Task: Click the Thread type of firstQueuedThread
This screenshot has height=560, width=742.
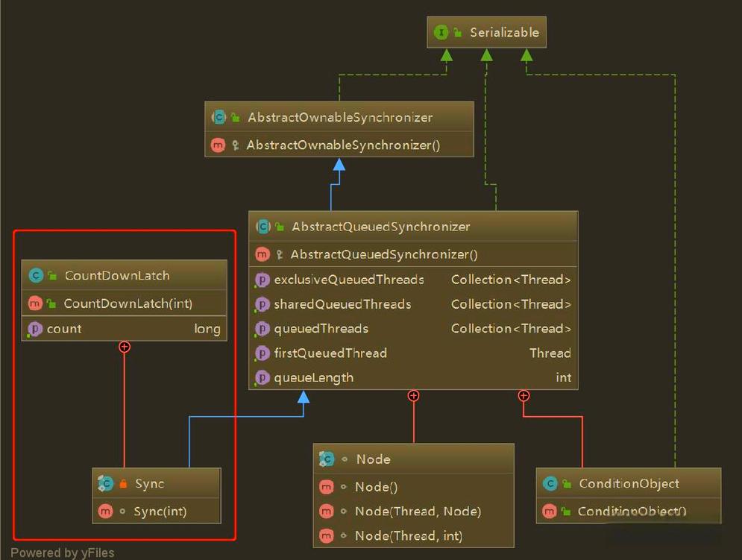Action: pos(550,353)
